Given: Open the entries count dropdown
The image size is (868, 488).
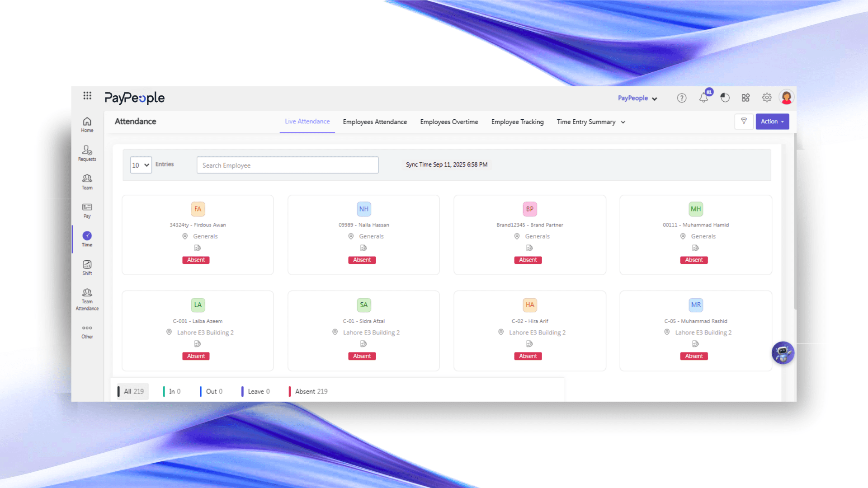Looking at the screenshot, I should (141, 165).
